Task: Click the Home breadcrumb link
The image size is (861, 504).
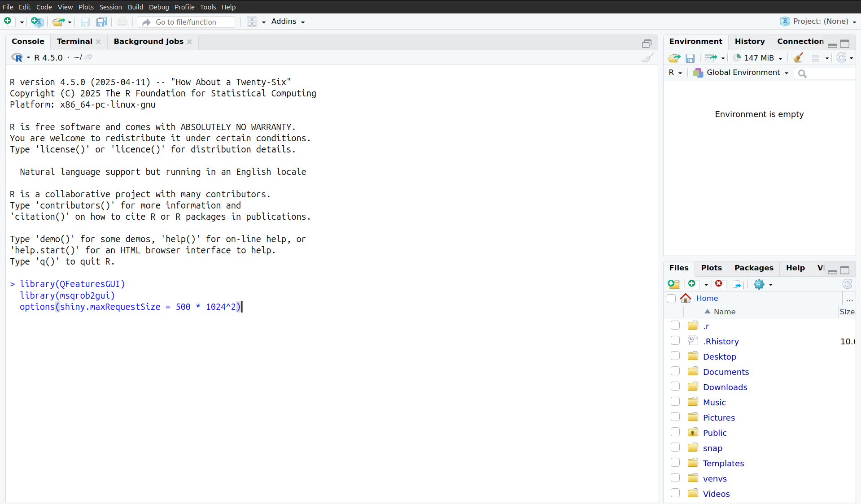Action: pos(707,298)
